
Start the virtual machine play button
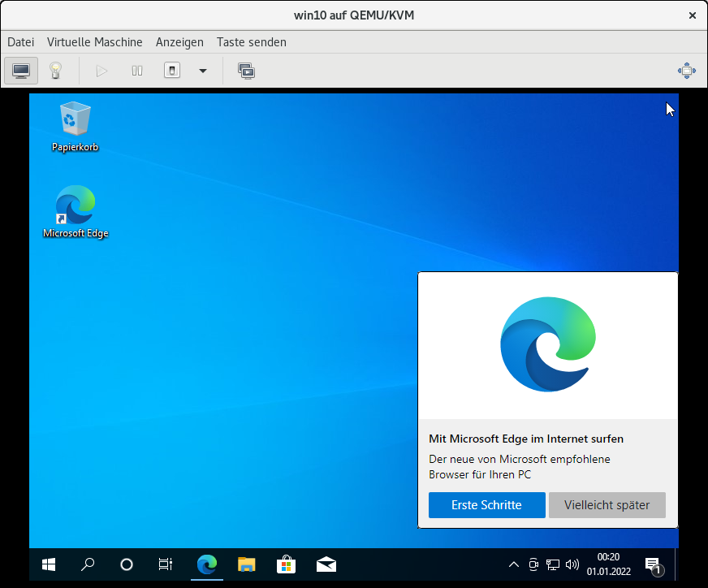coord(101,71)
